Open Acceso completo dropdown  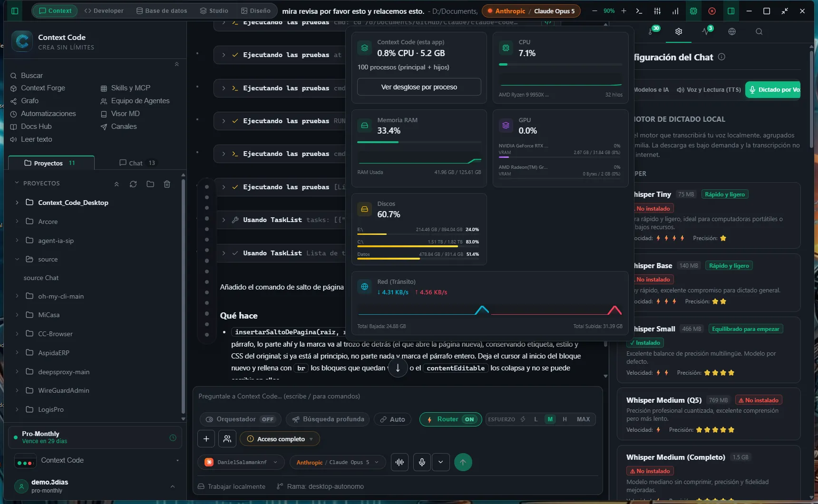click(x=280, y=439)
